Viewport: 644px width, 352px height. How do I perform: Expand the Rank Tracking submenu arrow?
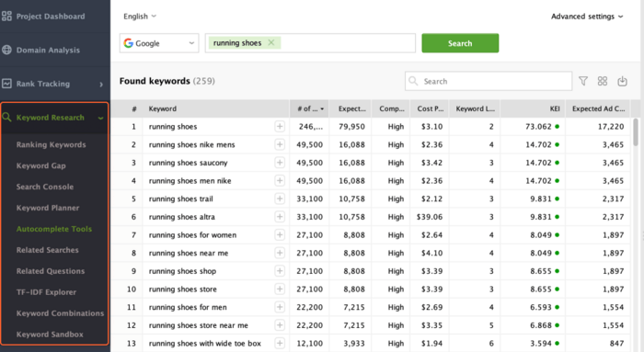coord(101,85)
